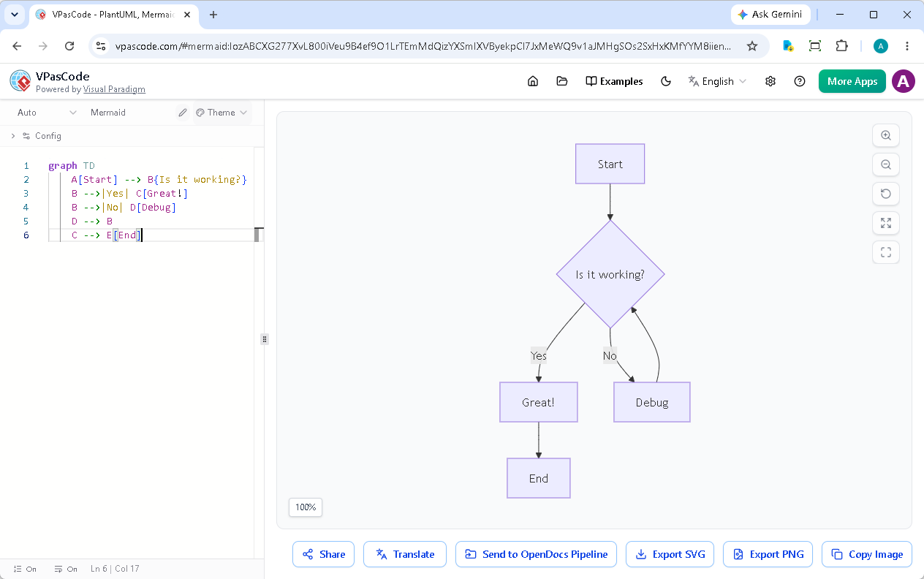This screenshot has width=924, height=579.
Task: Open the Theme dropdown
Action: [222, 113]
